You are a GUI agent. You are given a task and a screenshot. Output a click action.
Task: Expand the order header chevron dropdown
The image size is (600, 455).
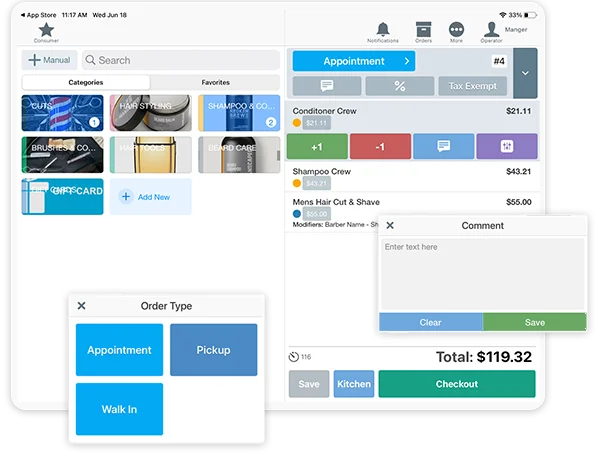525,73
